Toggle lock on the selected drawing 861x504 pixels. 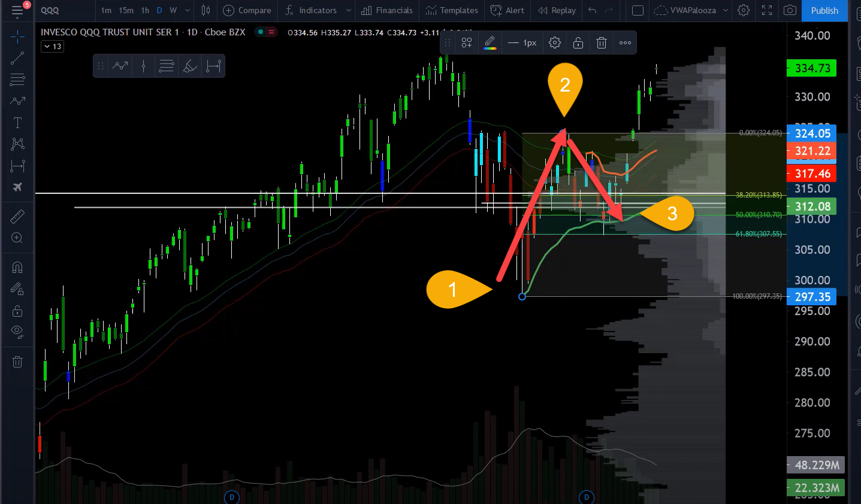[x=578, y=42]
